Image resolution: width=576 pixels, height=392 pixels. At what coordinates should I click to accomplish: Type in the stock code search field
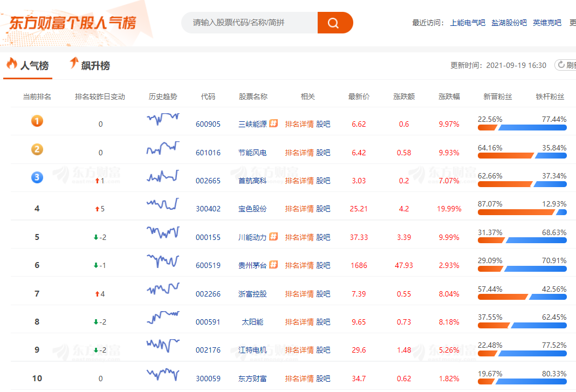tap(249, 23)
